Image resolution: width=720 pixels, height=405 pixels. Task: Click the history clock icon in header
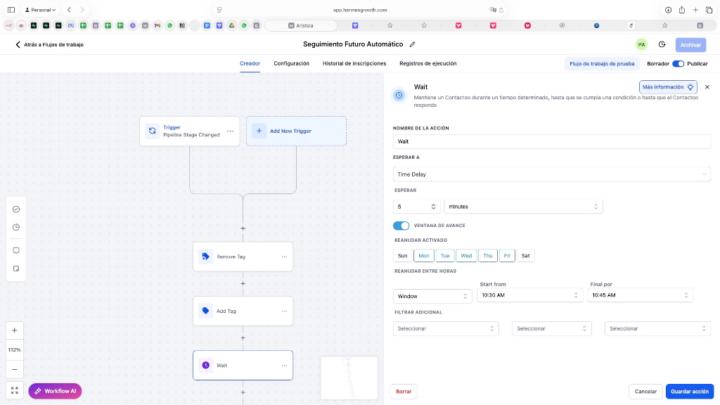(x=662, y=44)
